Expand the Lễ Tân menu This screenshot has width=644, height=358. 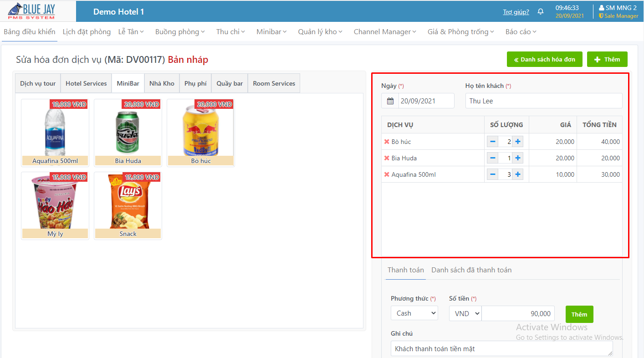pyautogui.click(x=131, y=32)
